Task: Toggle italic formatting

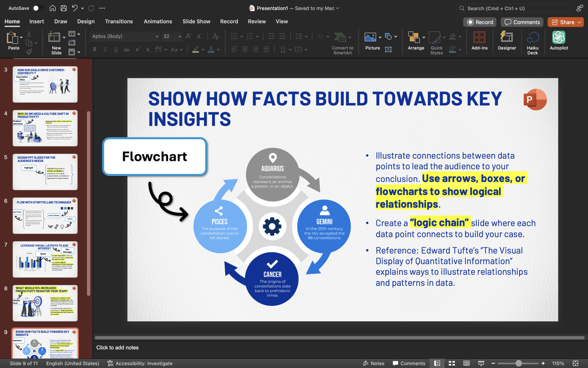Action: pos(105,49)
